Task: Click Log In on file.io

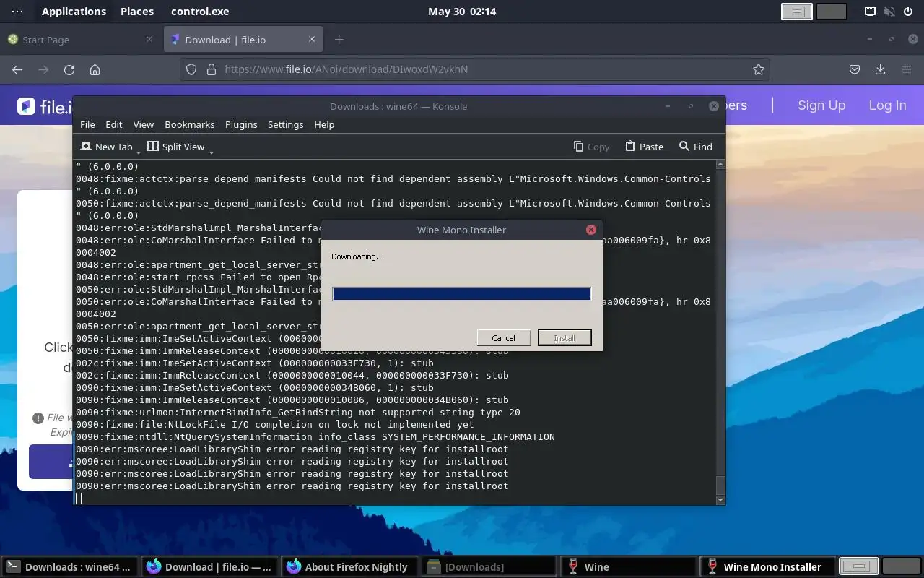Action: click(x=887, y=105)
